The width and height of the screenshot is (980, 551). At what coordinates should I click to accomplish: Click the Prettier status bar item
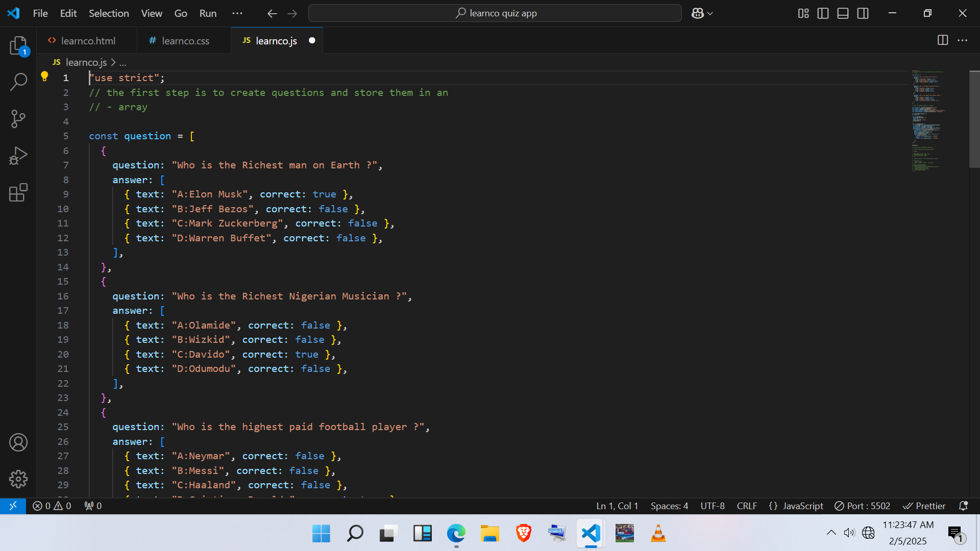click(x=924, y=506)
